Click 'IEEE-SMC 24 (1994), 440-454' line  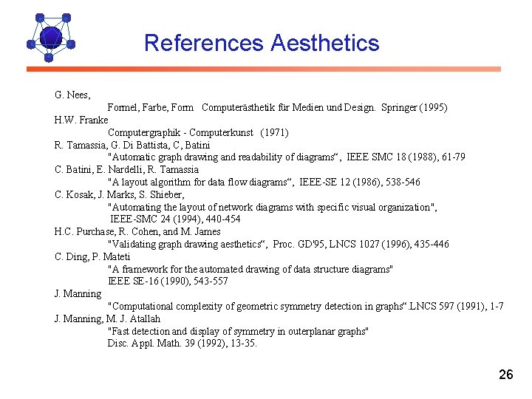pos(175,219)
